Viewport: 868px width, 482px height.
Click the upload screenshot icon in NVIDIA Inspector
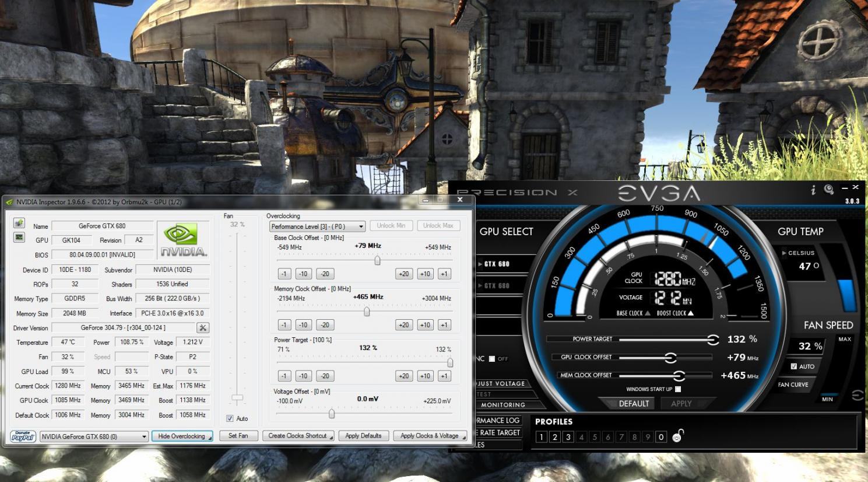(x=19, y=223)
